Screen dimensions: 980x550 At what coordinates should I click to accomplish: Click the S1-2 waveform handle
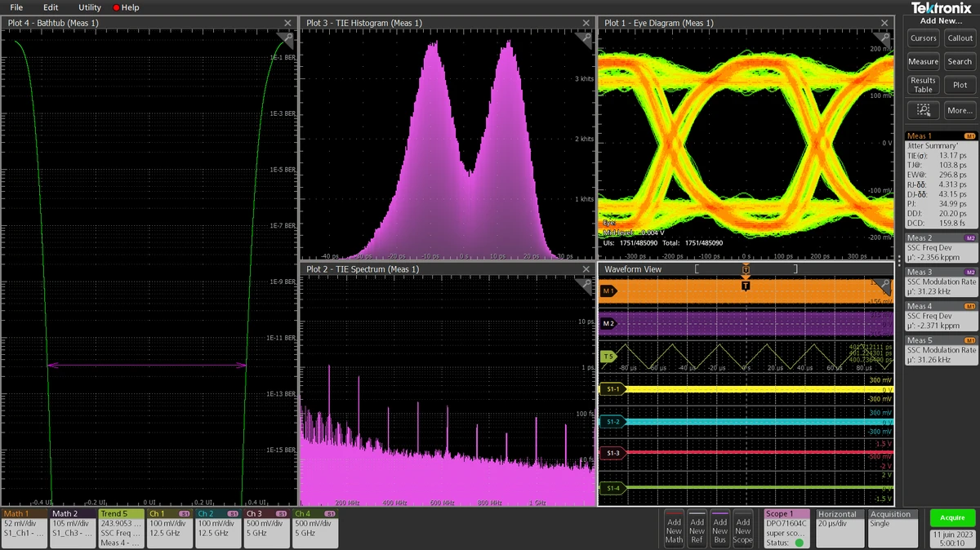pyautogui.click(x=612, y=421)
